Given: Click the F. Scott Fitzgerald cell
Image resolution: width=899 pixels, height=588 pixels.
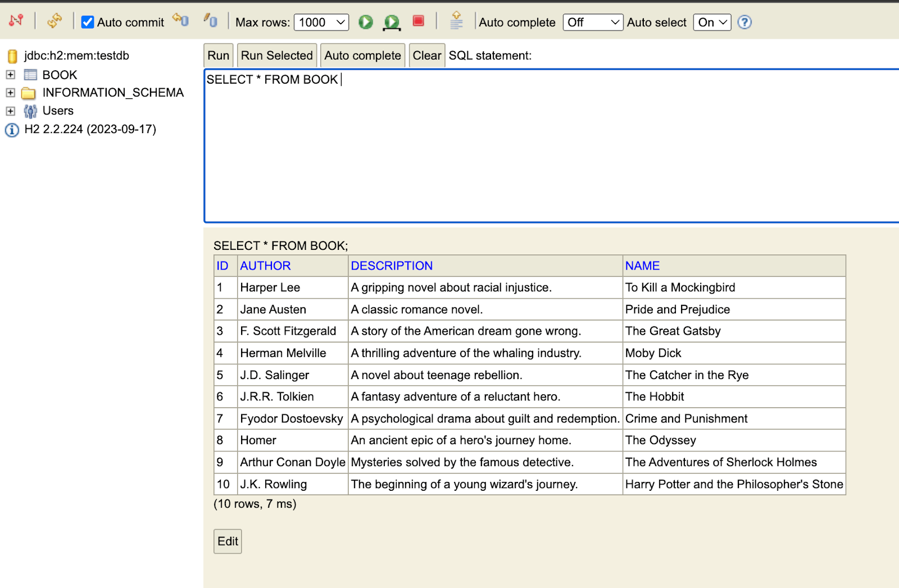Looking at the screenshot, I should [292, 331].
